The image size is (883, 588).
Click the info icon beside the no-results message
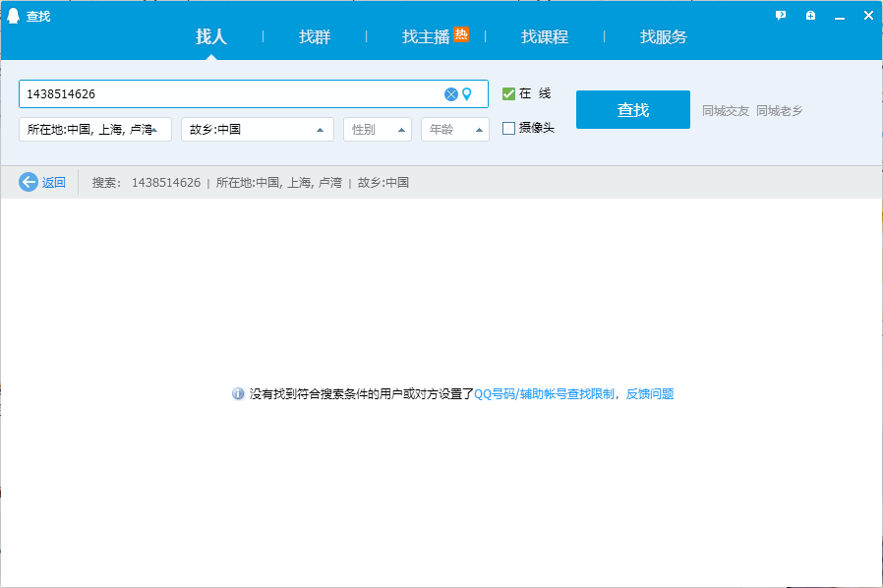238,393
